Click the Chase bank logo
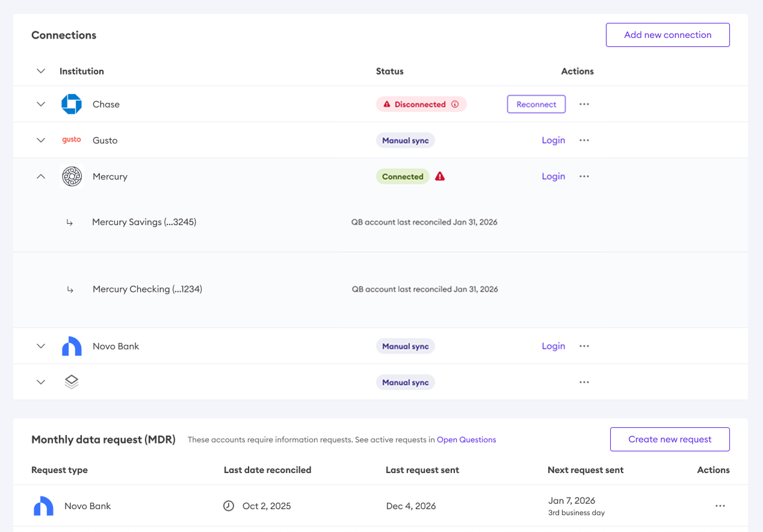Screen dimensions: 763x532 72,104
